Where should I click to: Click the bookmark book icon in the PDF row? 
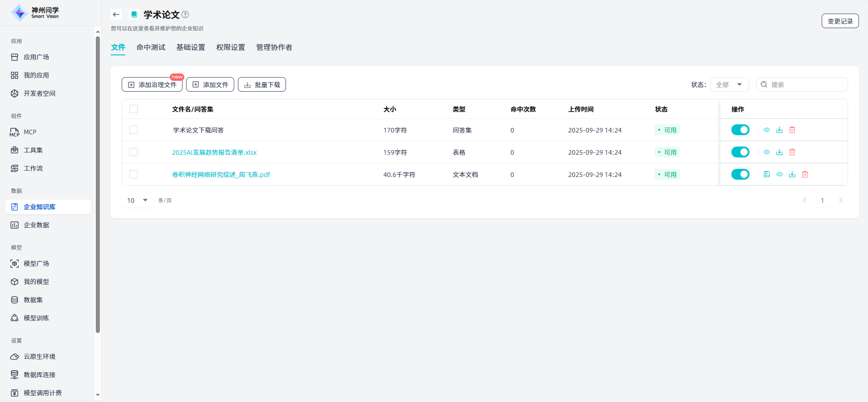coord(766,174)
